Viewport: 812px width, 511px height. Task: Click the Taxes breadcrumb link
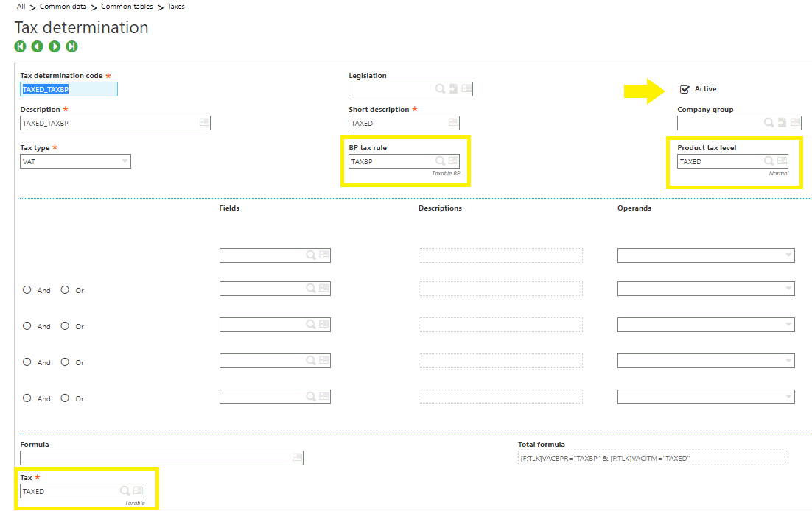point(176,7)
